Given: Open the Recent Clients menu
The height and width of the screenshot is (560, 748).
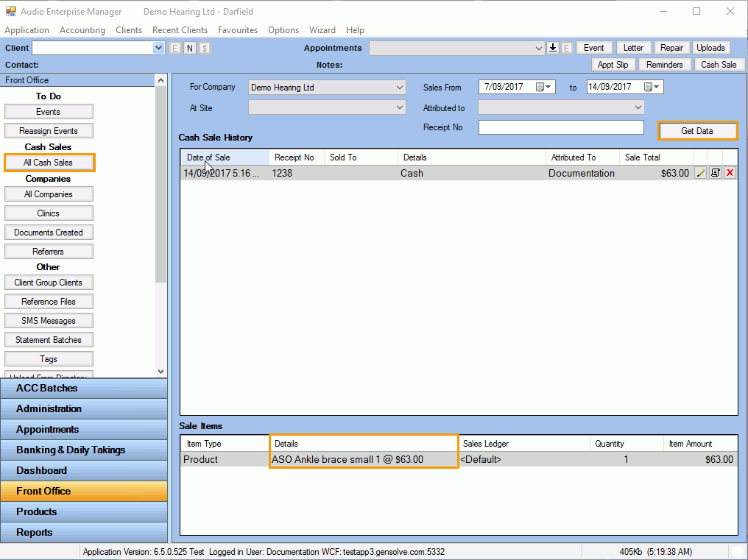Looking at the screenshot, I should click(x=180, y=30).
